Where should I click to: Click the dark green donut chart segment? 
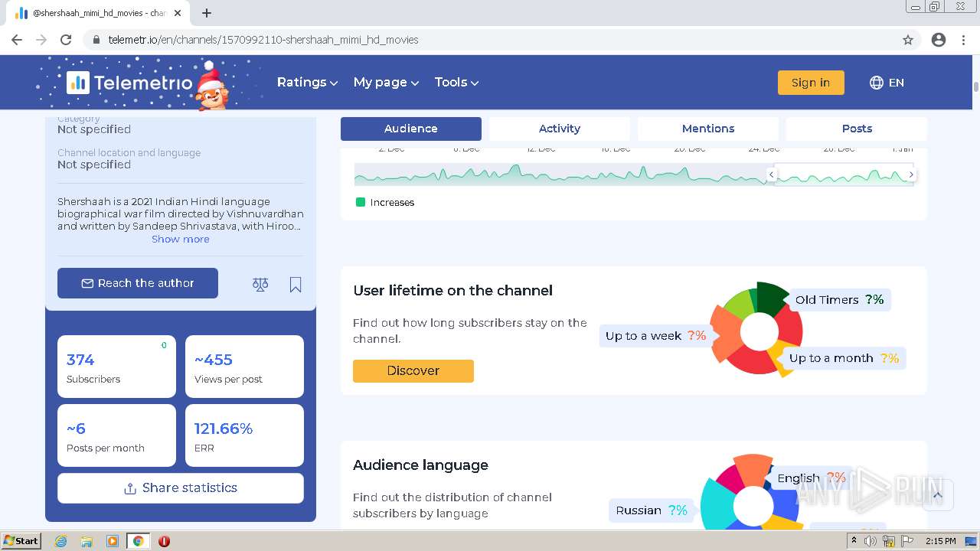772,297
